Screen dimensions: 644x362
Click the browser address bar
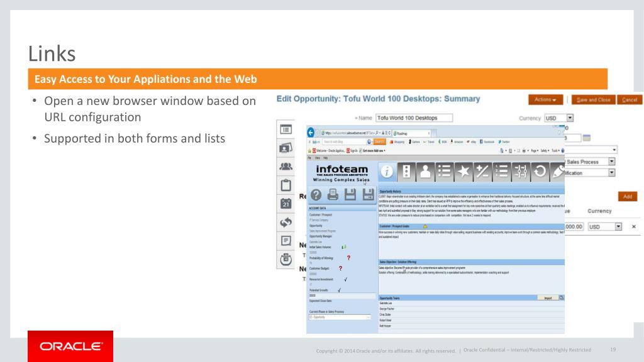(355, 133)
